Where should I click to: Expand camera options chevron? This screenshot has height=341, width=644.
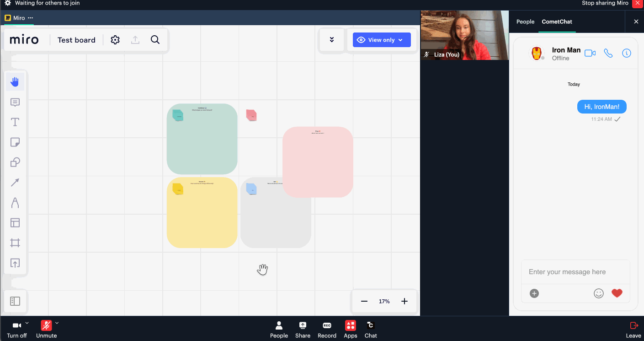tap(27, 323)
